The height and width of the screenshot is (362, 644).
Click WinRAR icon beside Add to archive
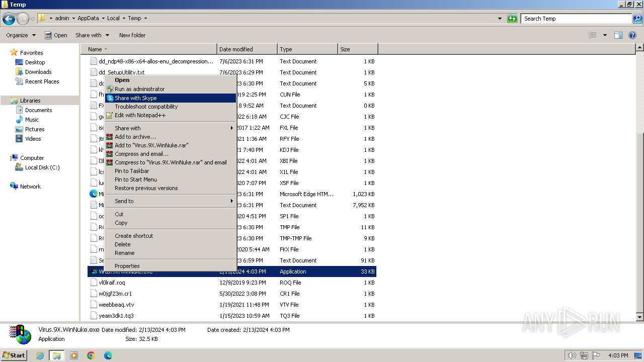coord(110,137)
